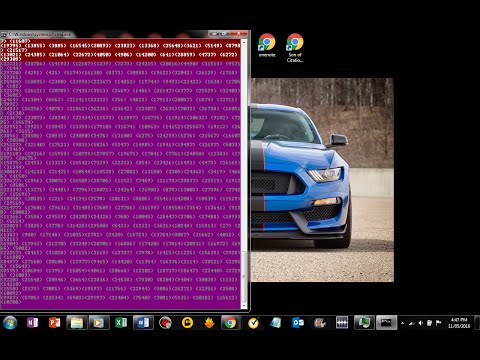
Task: Open the media player taskbar icon
Action: 99,323
